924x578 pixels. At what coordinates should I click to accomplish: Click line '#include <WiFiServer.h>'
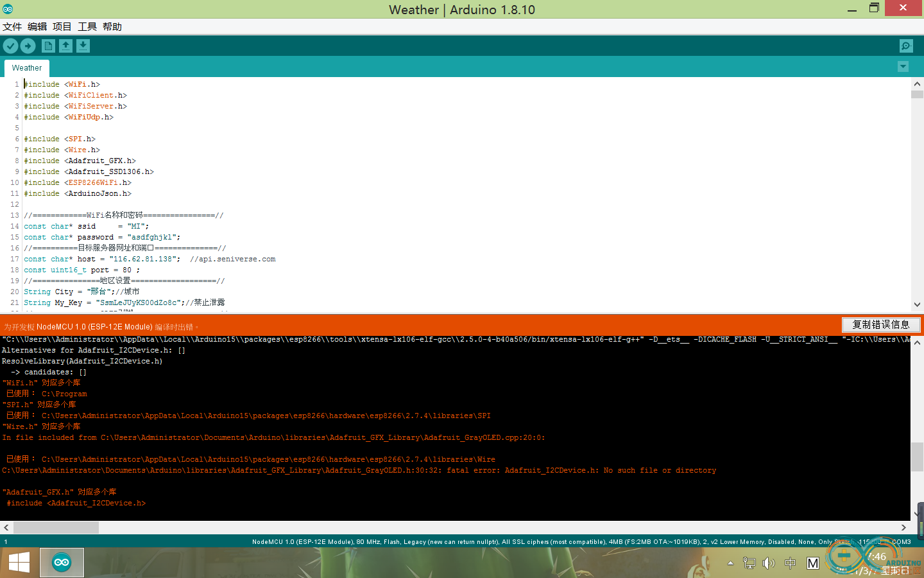pyautogui.click(x=76, y=106)
